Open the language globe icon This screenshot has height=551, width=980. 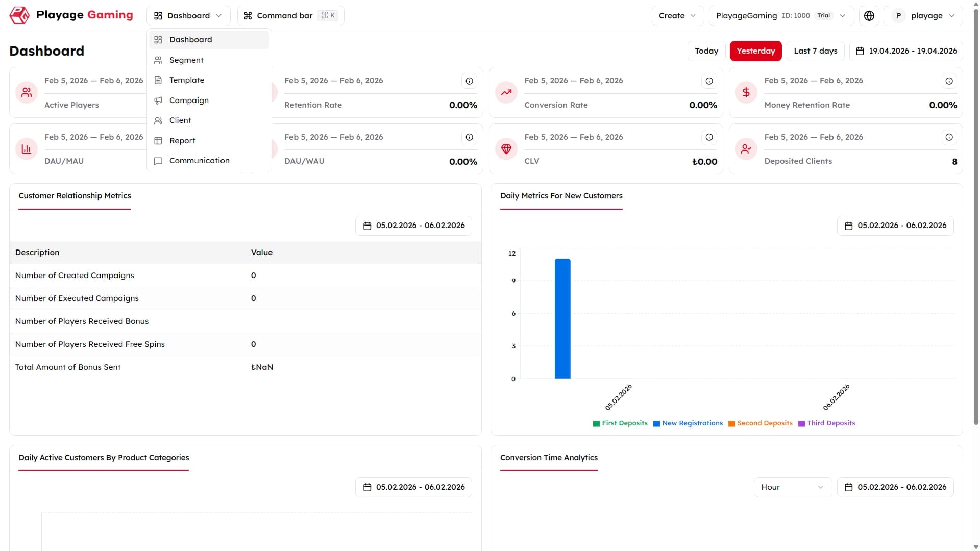coord(869,16)
